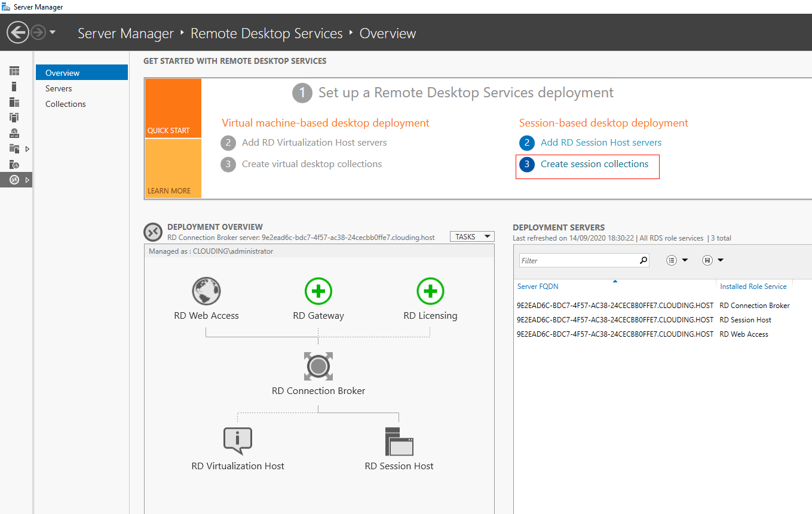The image size is (812, 514).
Task: Click the Server Manager breadcrumb in the header
Action: (x=125, y=33)
